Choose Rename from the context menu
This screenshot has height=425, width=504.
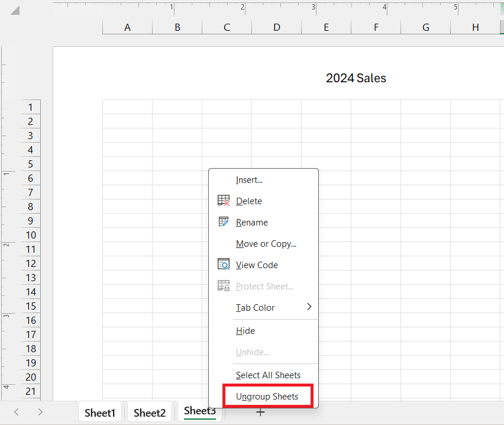tap(264, 223)
